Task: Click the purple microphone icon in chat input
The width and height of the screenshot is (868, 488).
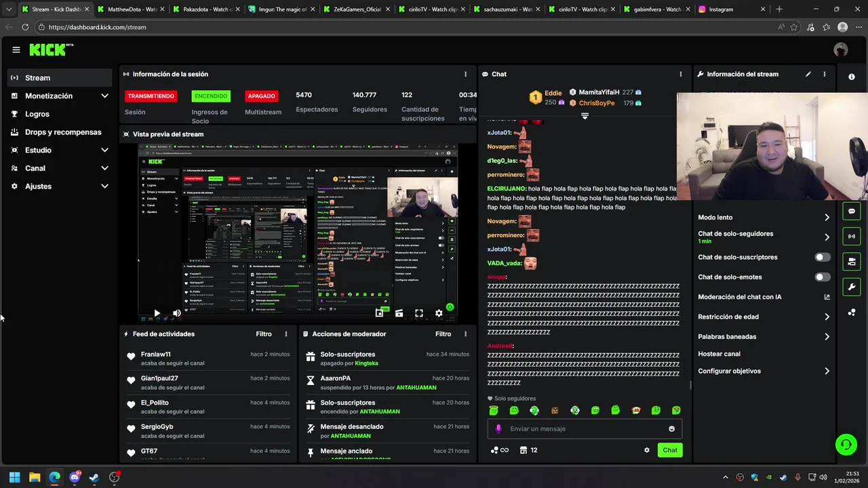Action: pyautogui.click(x=498, y=428)
